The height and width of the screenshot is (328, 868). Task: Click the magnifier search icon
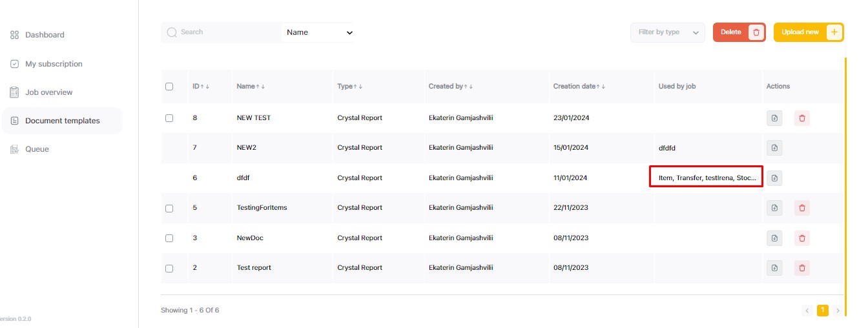(x=172, y=32)
